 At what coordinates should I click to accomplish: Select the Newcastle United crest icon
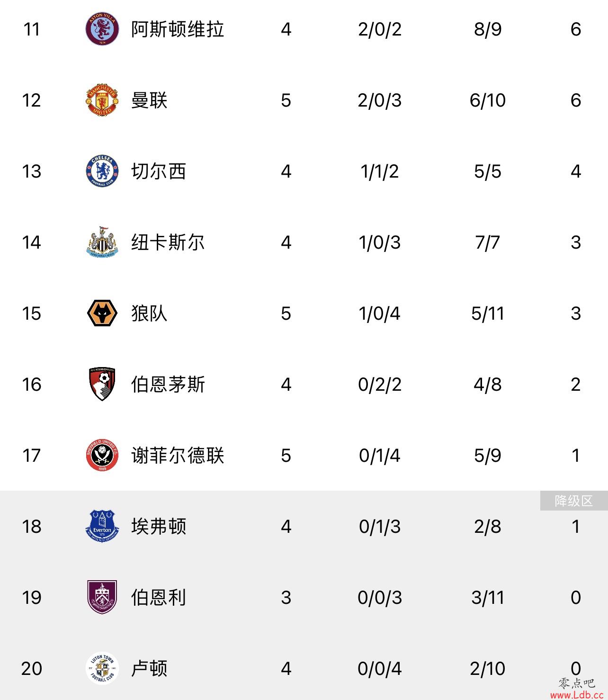click(102, 242)
